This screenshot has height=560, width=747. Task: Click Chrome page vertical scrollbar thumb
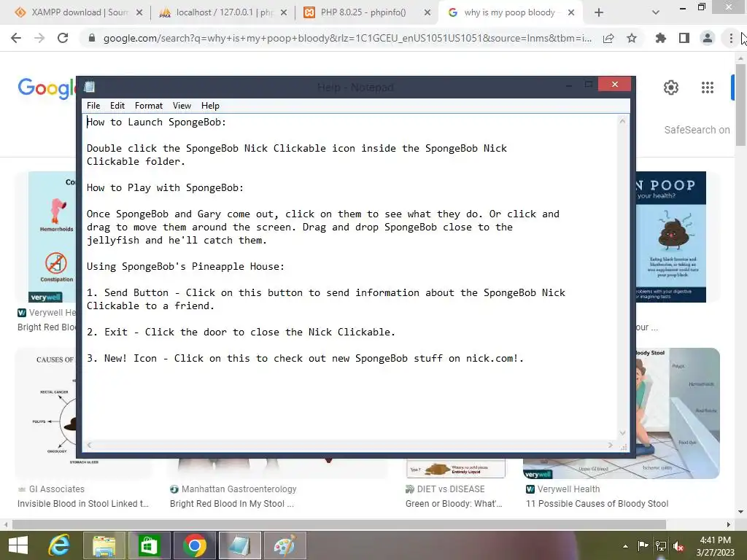coord(740,105)
